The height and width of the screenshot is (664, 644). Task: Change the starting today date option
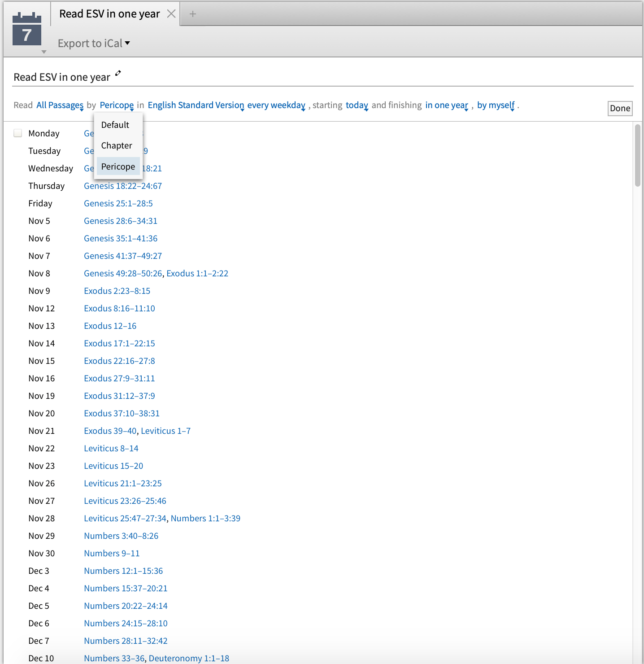pyautogui.click(x=357, y=105)
